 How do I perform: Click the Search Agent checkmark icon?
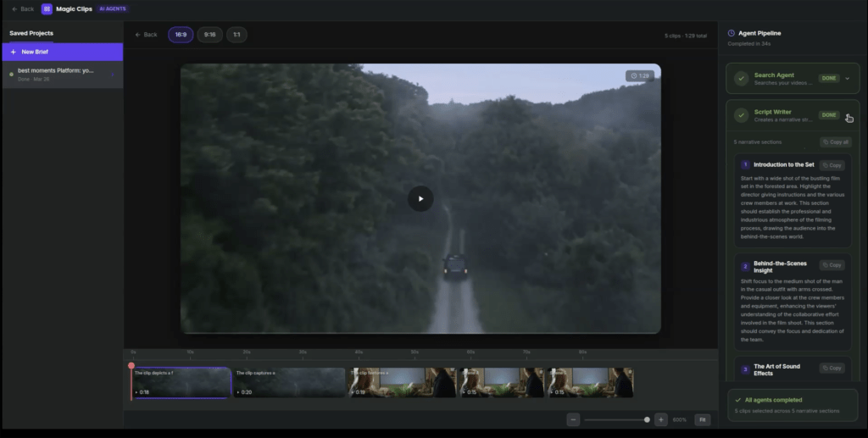742,79
